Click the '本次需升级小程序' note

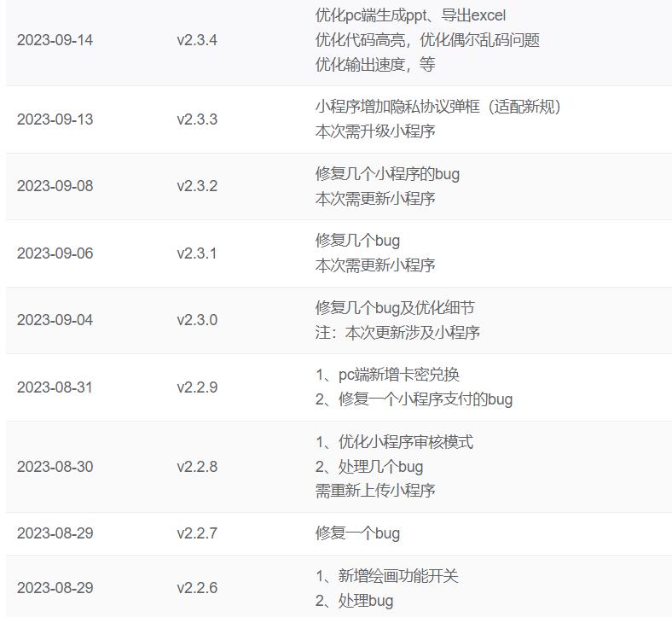coord(375,131)
